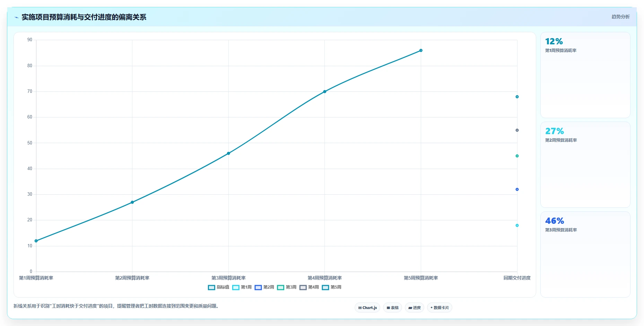This screenshot has height=326, width=644.
Task: Click the chart title 实施项目预算消耗与交付进度的偏离关系
Action: (x=84, y=17)
